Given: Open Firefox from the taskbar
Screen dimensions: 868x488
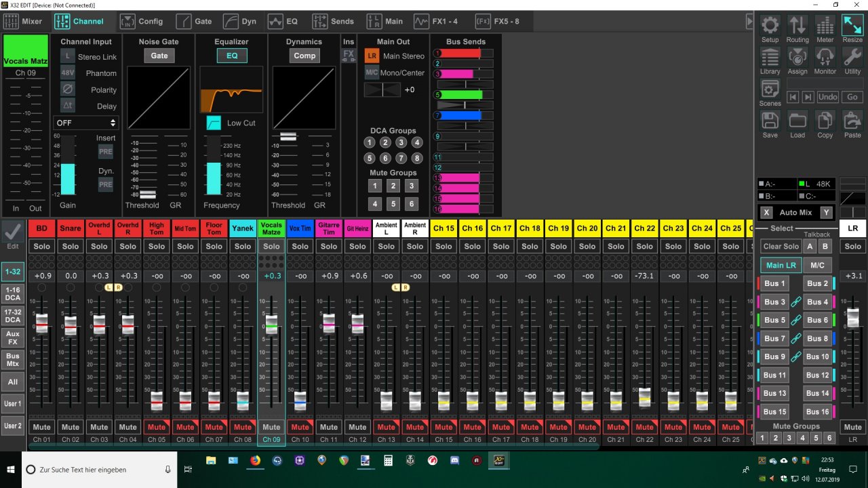Looking at the screenshot, I should pos(255,461).
